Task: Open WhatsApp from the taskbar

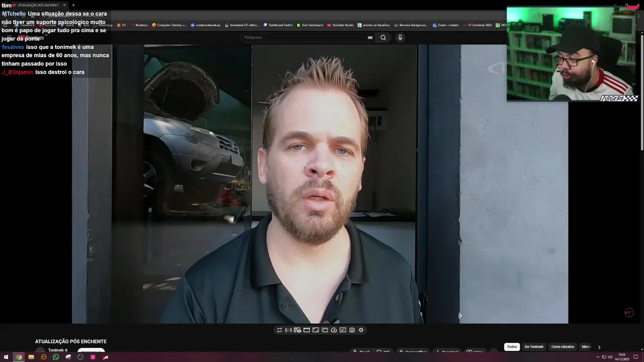Action: click(56, 357)
